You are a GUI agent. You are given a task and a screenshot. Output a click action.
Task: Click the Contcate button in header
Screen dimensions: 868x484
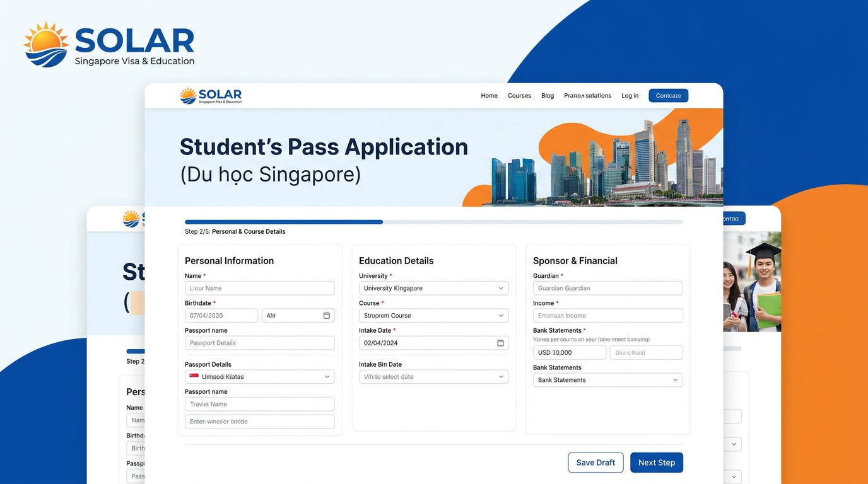coord(668,96)
